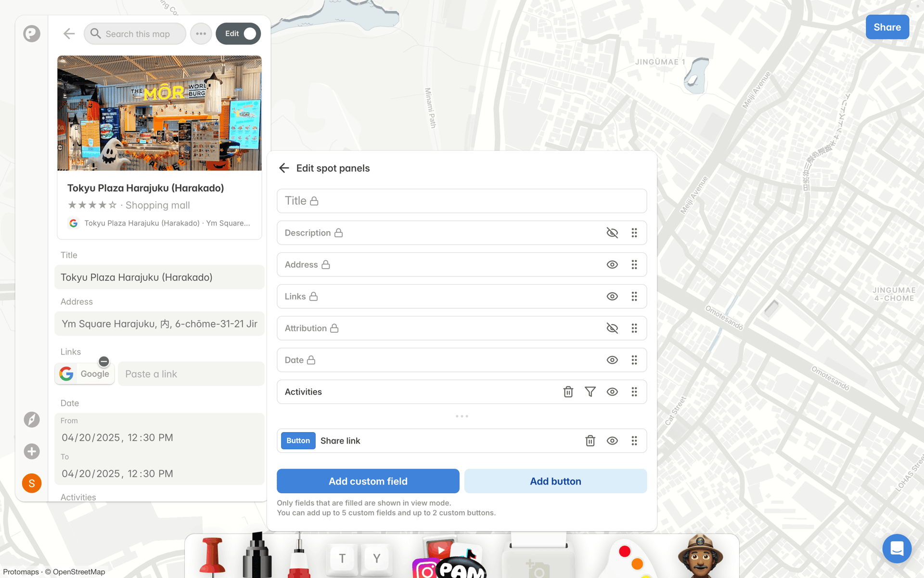Click the T keycap text tool

pos(342,558)
